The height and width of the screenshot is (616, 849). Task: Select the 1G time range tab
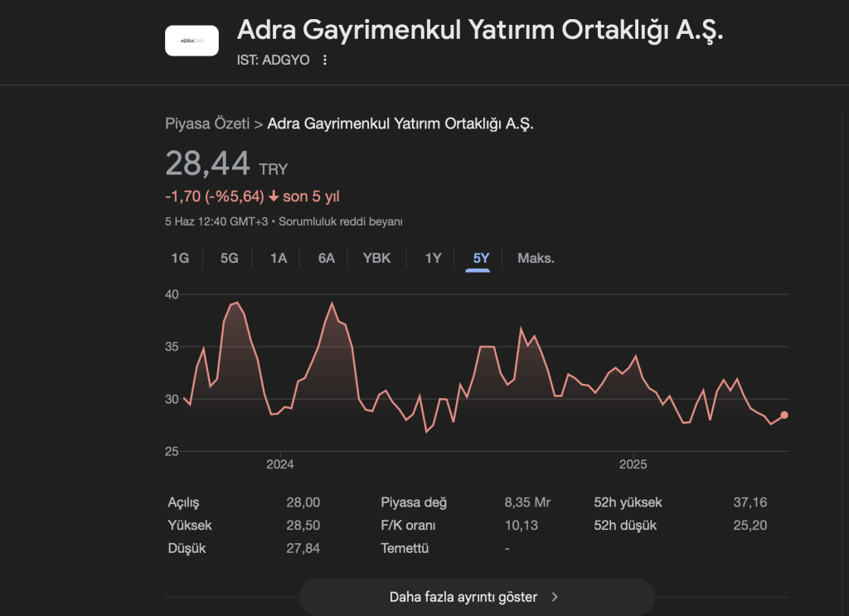pos(180,258)
